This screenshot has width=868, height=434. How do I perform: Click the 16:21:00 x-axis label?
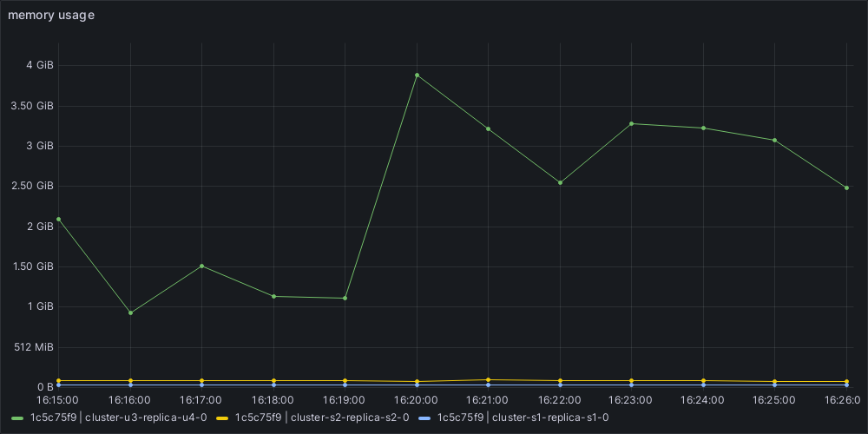(x=488, y=399)
